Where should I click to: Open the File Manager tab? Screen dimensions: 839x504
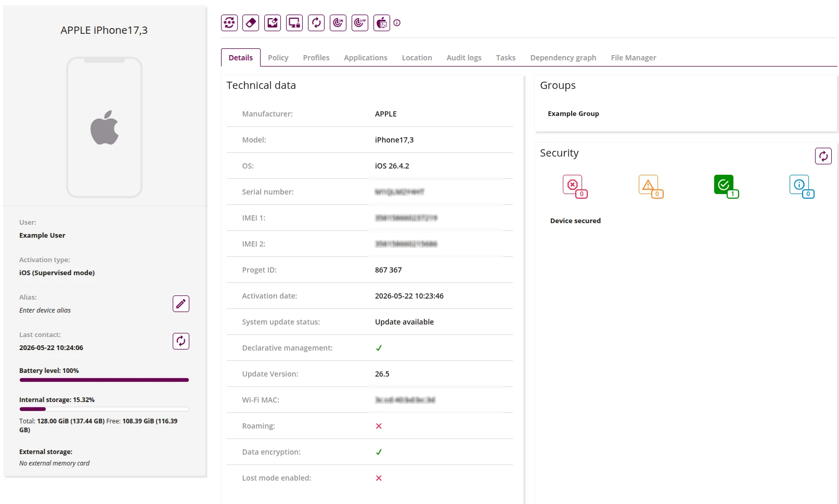coord(634,58)
